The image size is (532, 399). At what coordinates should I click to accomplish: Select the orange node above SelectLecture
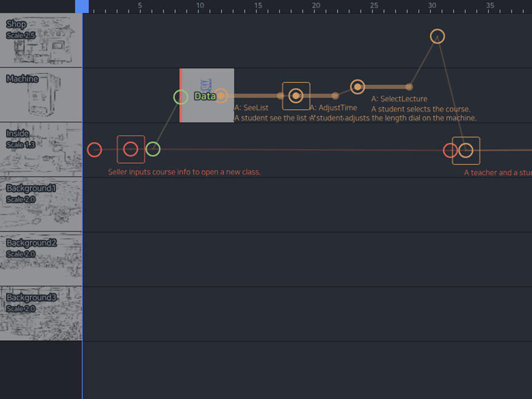[x=357, y=87]
